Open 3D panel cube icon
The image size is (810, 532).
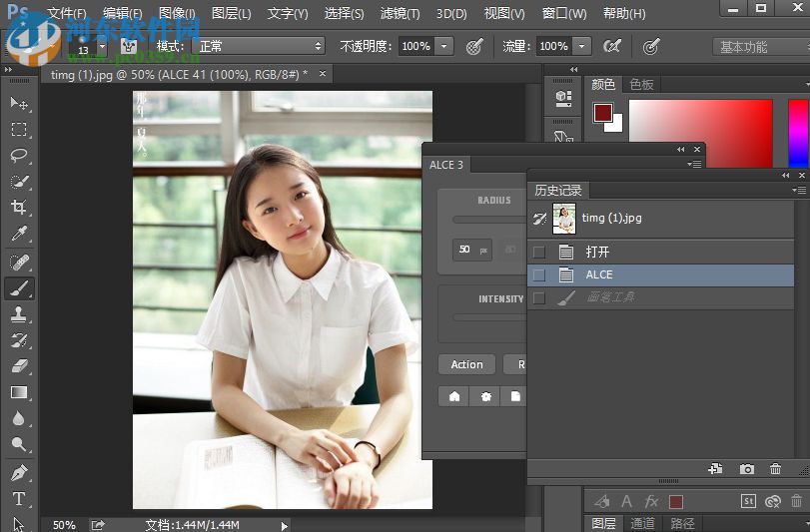point(563,98)
